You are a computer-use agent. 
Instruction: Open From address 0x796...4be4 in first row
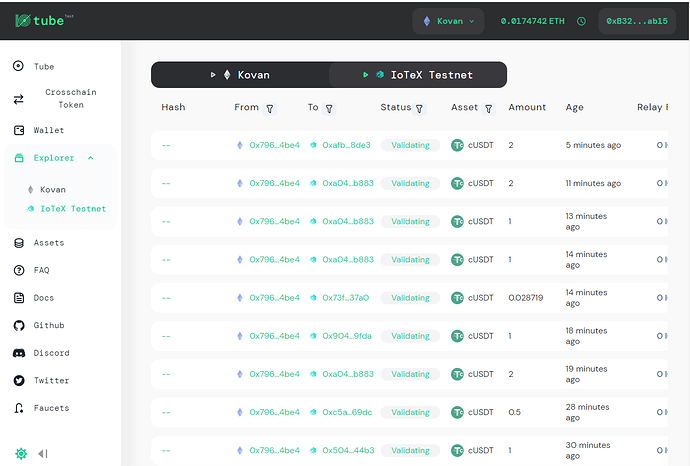point(274,145)
